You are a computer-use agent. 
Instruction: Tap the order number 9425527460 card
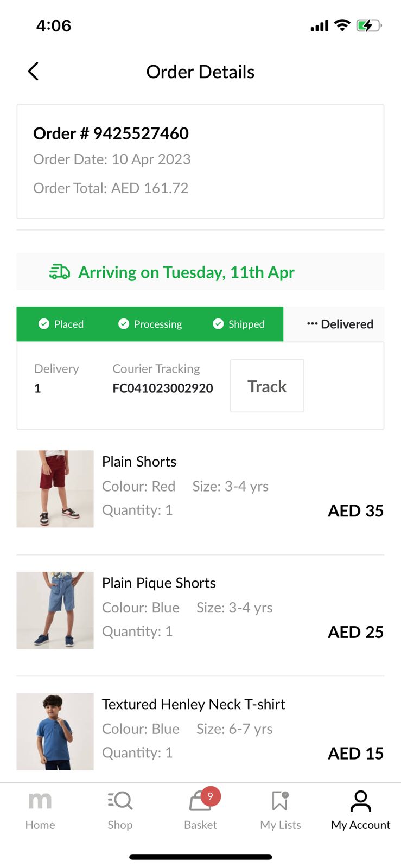(x=200, y=161)
